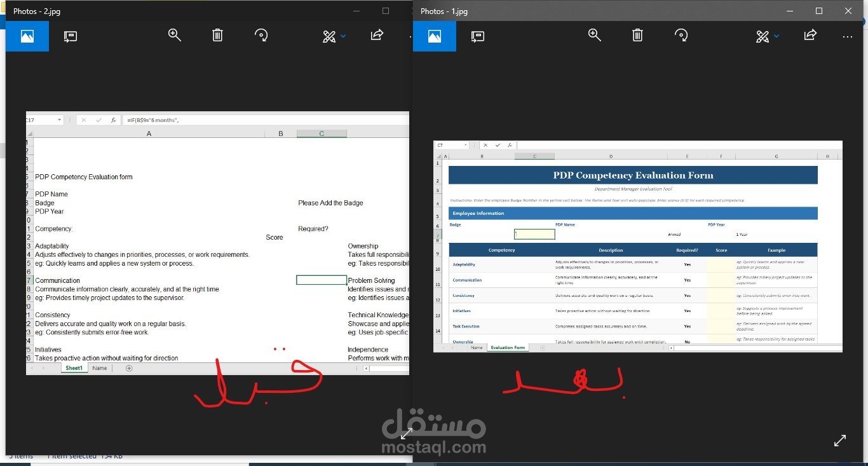Maximize the Photos - 2.jpg window
This screenshot has height=466, width=868.
[386, 11]
